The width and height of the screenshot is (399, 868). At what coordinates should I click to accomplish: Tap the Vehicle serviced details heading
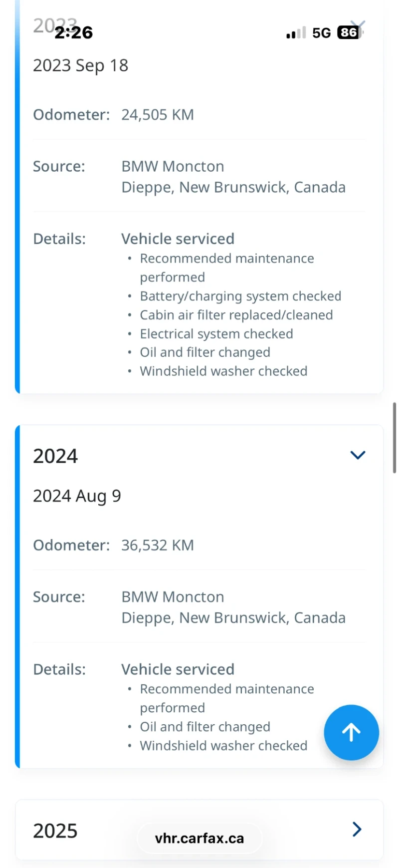click(x=178, y=239)
